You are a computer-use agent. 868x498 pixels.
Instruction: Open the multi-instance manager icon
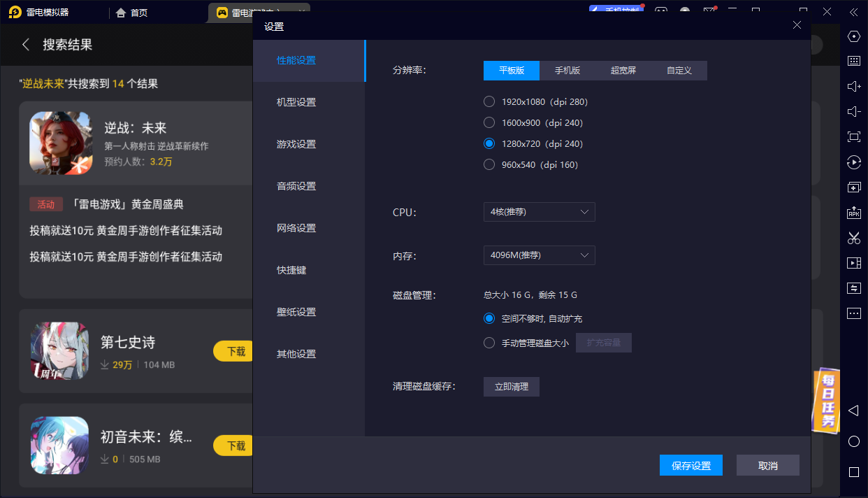click(x=853, y=187)
